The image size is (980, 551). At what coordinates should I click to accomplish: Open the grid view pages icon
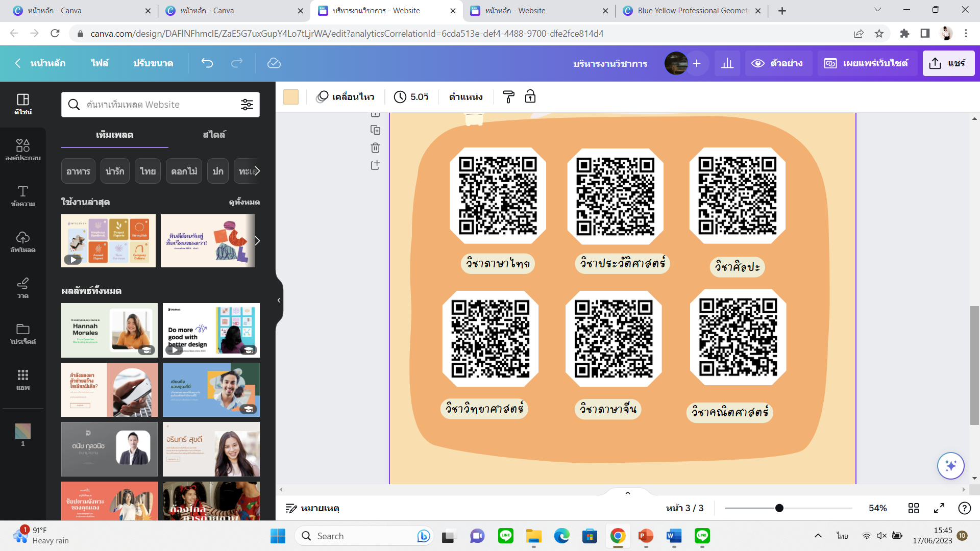pos(914,508)
